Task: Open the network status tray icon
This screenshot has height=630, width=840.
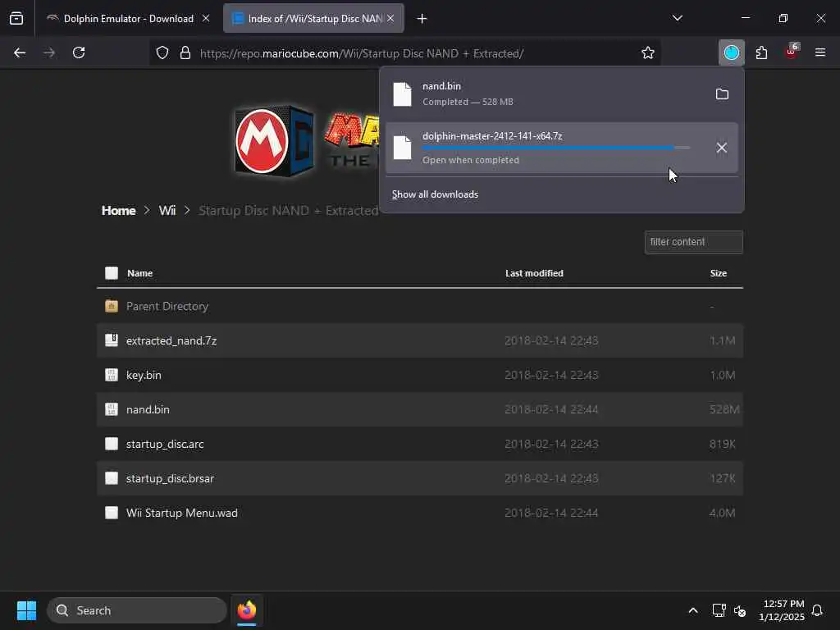Action: click(x=719, y=610)
